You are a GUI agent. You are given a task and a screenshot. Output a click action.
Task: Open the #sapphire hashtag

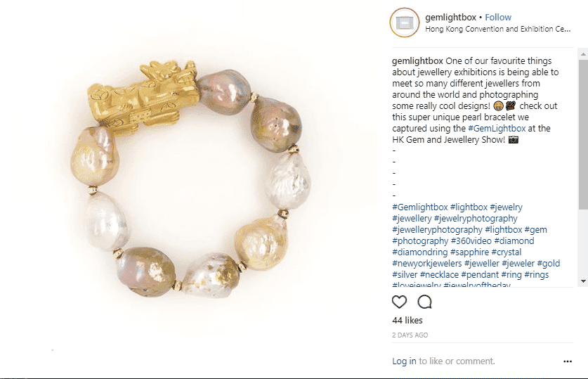(x=469, y=252)
